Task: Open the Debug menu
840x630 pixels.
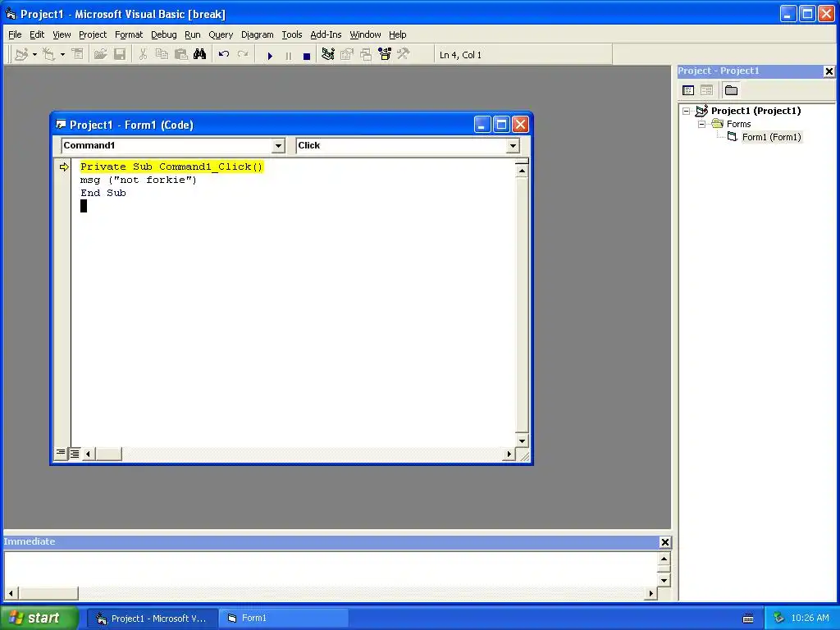Action: click(x=164, y=34)
